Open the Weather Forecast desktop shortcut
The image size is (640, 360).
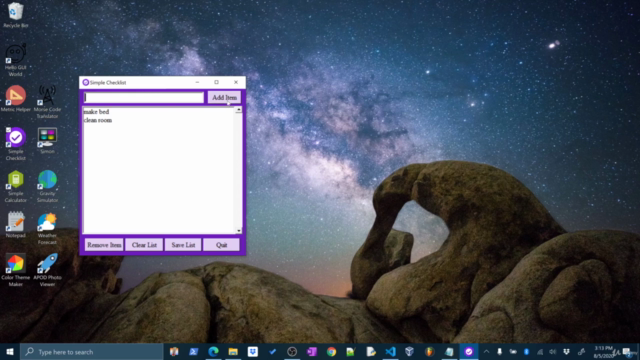pyautogui.click(x=47, y=229)
